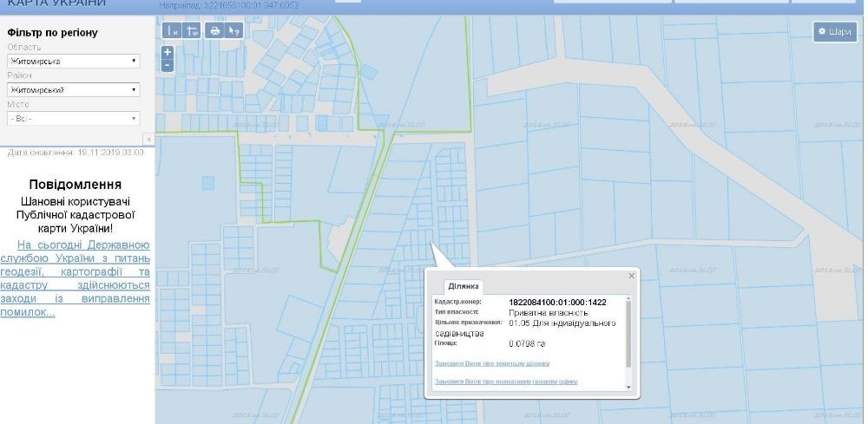This screenshot has width=868, height=424.
Task: Open link to order land parcel extract
Action: [492, 364]
